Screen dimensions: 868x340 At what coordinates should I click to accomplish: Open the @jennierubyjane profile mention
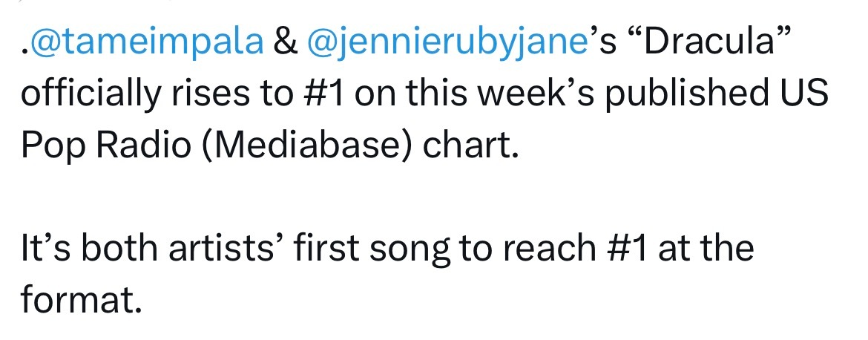(x=446, y=44)
